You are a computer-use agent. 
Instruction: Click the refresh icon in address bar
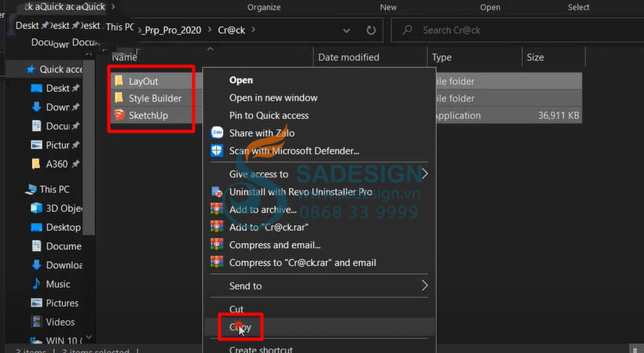(371, 30)
